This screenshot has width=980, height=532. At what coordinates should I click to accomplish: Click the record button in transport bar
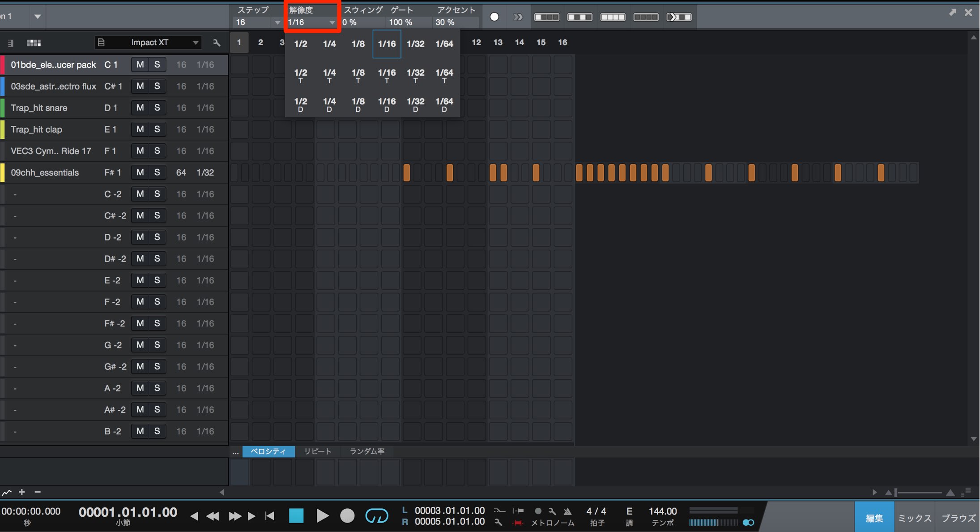[x=347, y=516]
